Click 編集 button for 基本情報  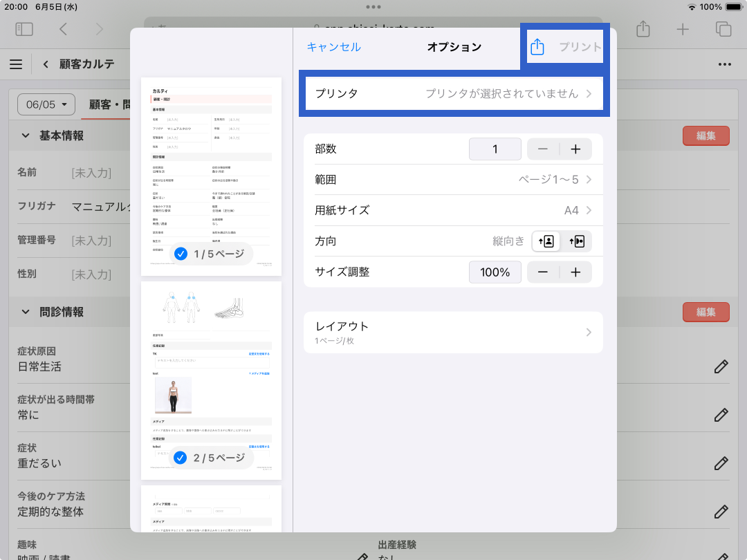(x=705, y=136)
